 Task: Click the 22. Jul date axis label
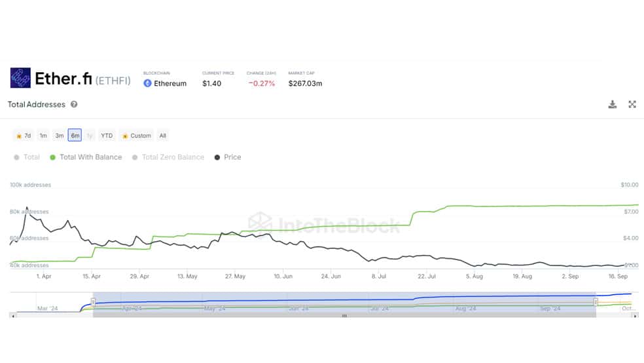(427, 277)
